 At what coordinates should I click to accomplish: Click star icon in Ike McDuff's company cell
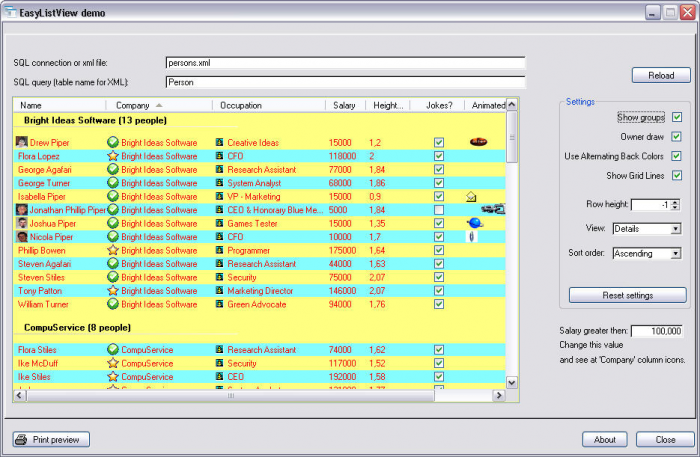coord(113,363)
